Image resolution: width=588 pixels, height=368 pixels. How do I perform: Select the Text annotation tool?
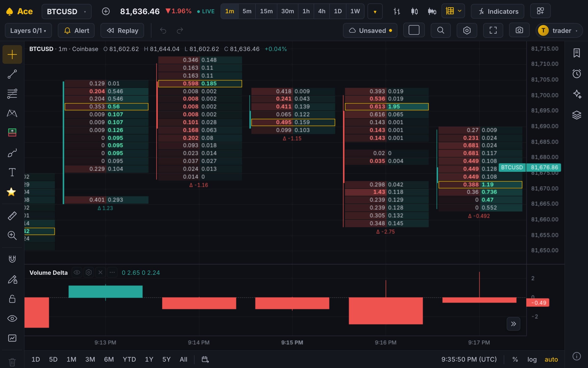coord(12,172)
